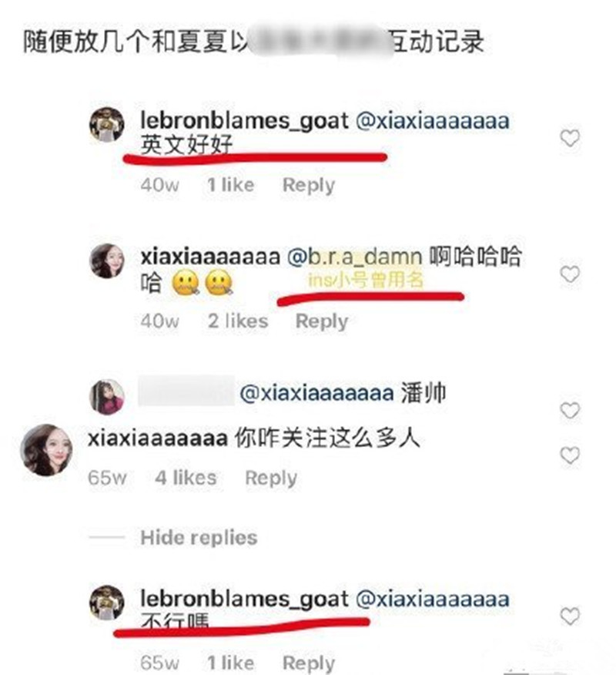The image size is (616, 675).
Task: Open avatar of blurred-name commenter
Action: (107, 397)
